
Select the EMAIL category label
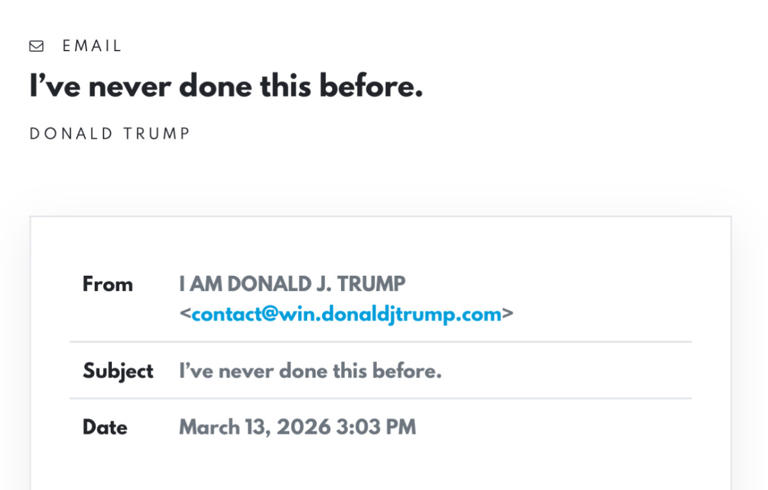pyautogui.click(x=92, y=46)
